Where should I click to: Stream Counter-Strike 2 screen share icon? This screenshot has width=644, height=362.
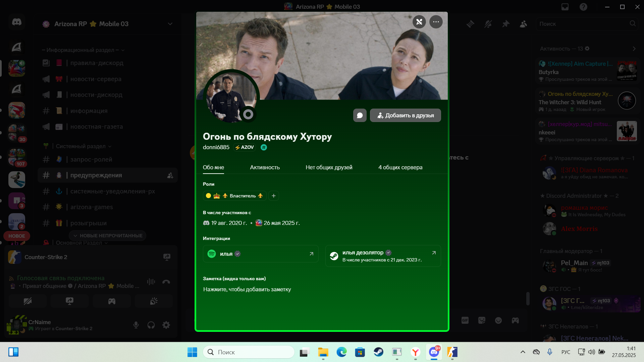coord(167,257)
